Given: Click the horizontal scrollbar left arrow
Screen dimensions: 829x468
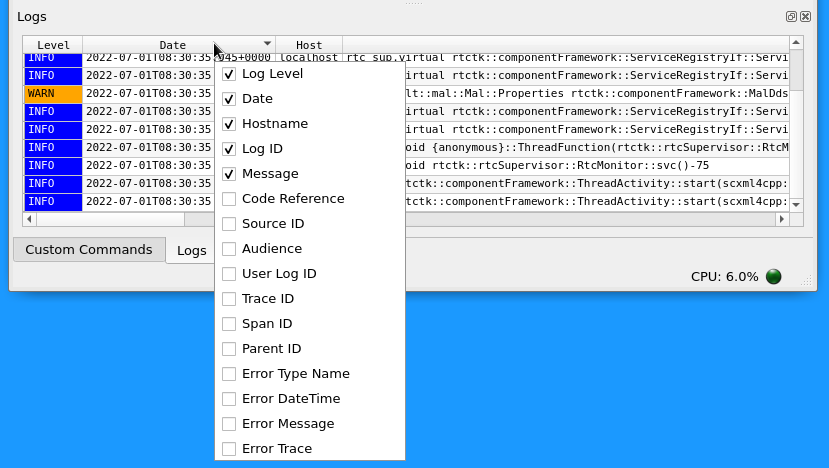Looking at the screenshot, I should [29, 219].
